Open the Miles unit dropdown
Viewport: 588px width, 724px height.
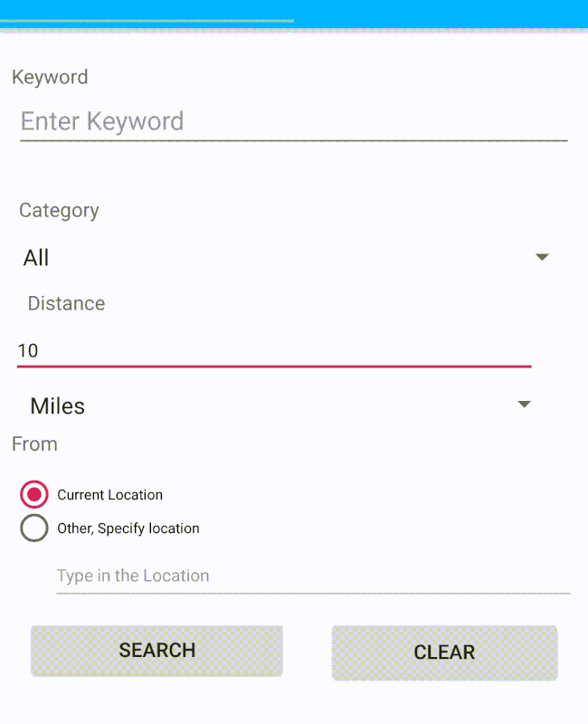[271, 405]
